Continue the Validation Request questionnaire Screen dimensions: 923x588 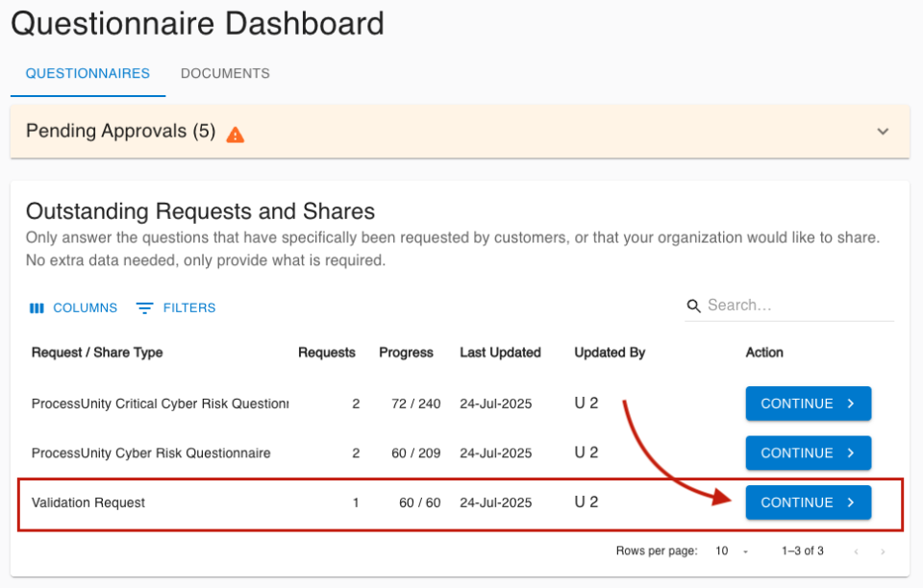(x=808, y=502)
